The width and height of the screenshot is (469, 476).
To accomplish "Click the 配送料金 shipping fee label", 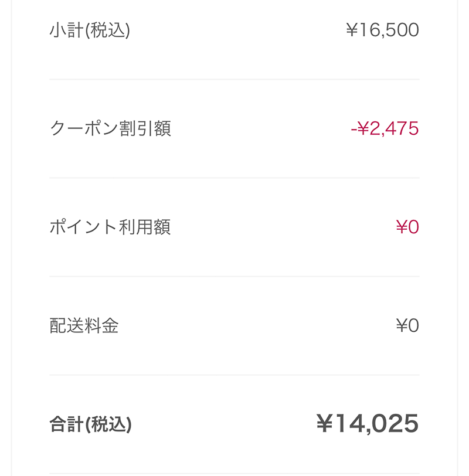I will (84, 325).
